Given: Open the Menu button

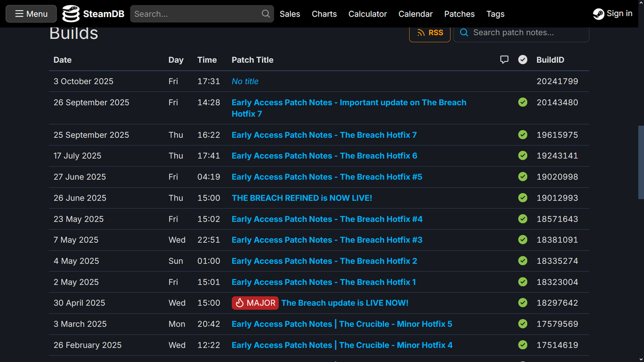Looking at the screenshot, I should pyautogui.click(x=31, y=14).
